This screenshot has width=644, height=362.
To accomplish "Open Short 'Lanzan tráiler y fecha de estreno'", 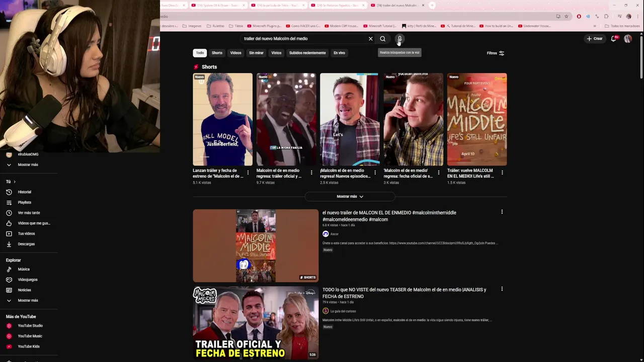I will tap(222, 119).
